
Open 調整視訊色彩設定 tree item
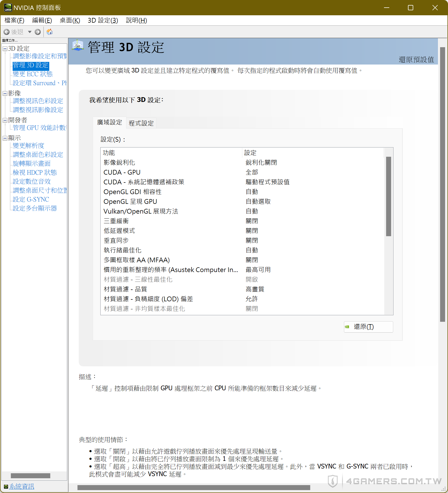coord(38,101)
